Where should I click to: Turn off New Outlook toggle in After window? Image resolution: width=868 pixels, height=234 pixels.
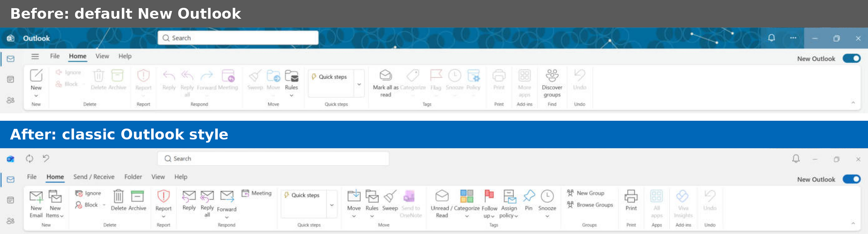pyautogui.click(x=851, y=179)
